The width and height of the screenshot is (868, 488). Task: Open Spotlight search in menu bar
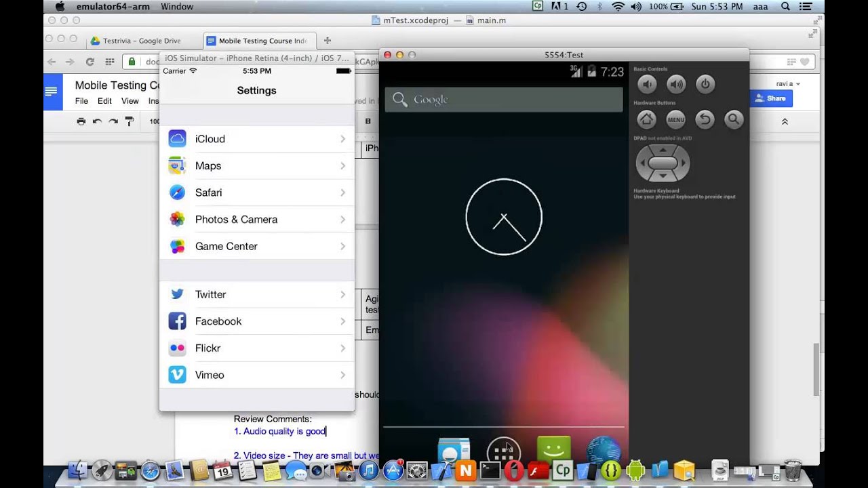click(x=785, y=7)
